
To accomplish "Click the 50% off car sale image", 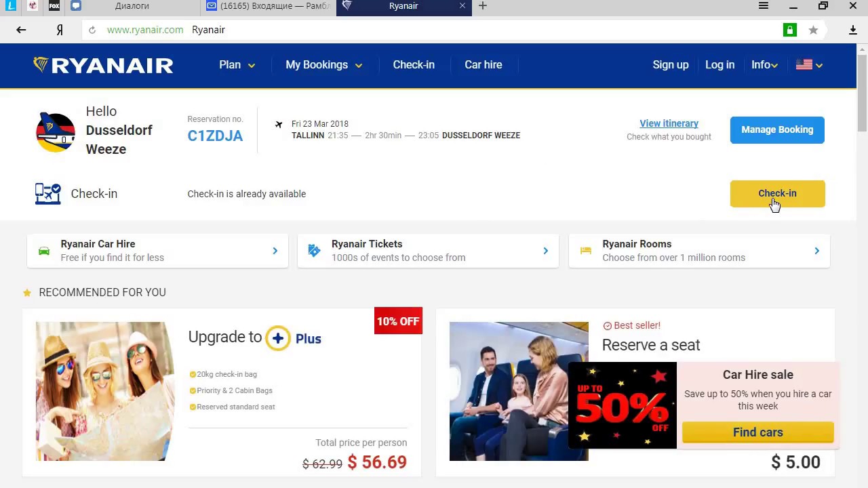I will pos(623,405).
